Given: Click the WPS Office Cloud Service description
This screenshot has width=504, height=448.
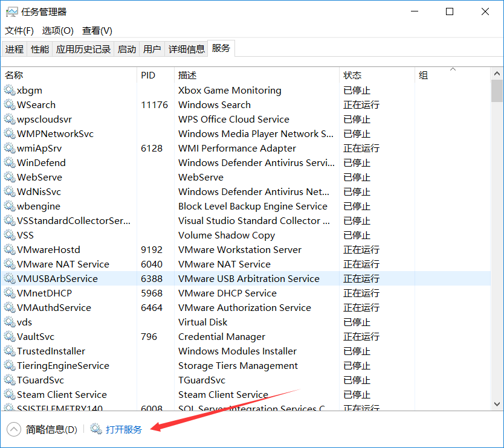Looking at the screenshot, I should point(234,120).
